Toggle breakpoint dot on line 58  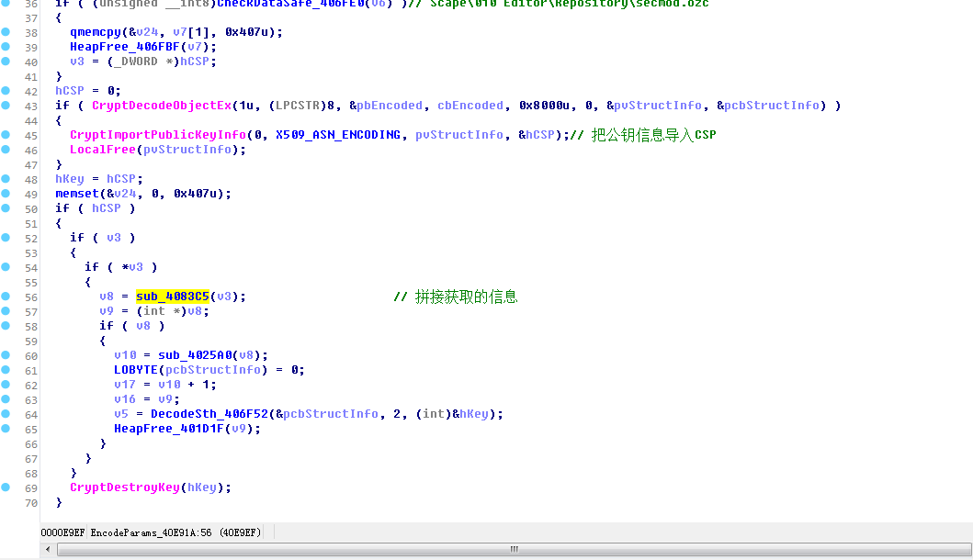coord(6,326)
